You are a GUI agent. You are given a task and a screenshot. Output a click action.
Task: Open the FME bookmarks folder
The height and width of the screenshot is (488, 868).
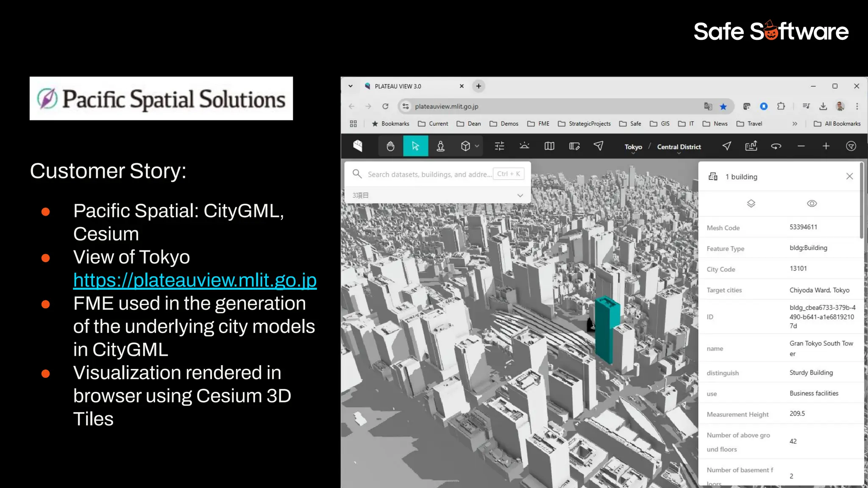pos(539,124)
